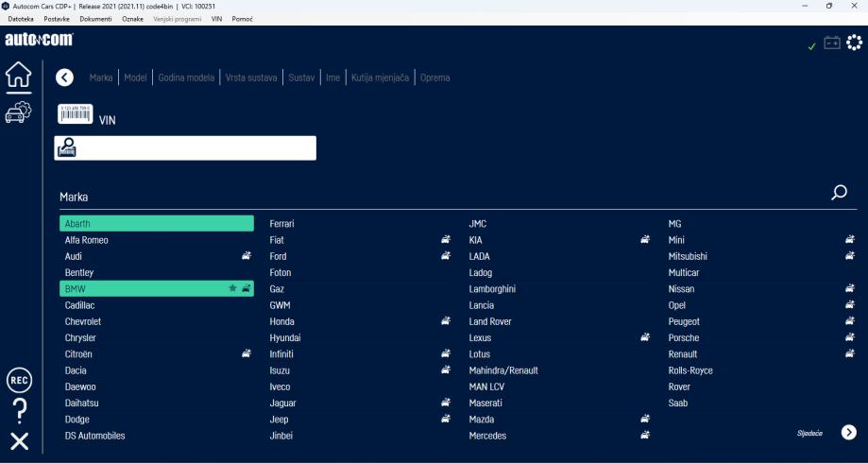Open the Postavke menu
Screen dimensions: 868x464
(57, 19)
